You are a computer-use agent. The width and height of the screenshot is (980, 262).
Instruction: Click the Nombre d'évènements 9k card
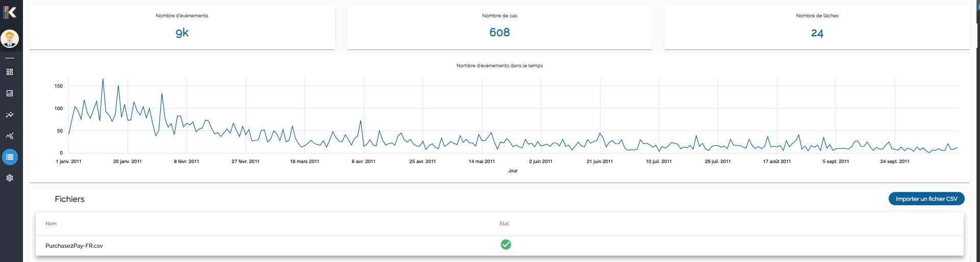coord(182,28)
